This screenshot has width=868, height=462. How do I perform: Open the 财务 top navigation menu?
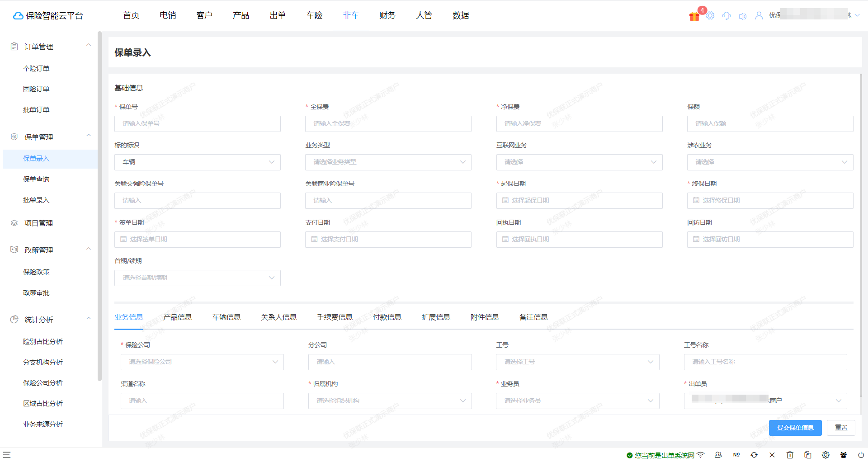[387, 15]
